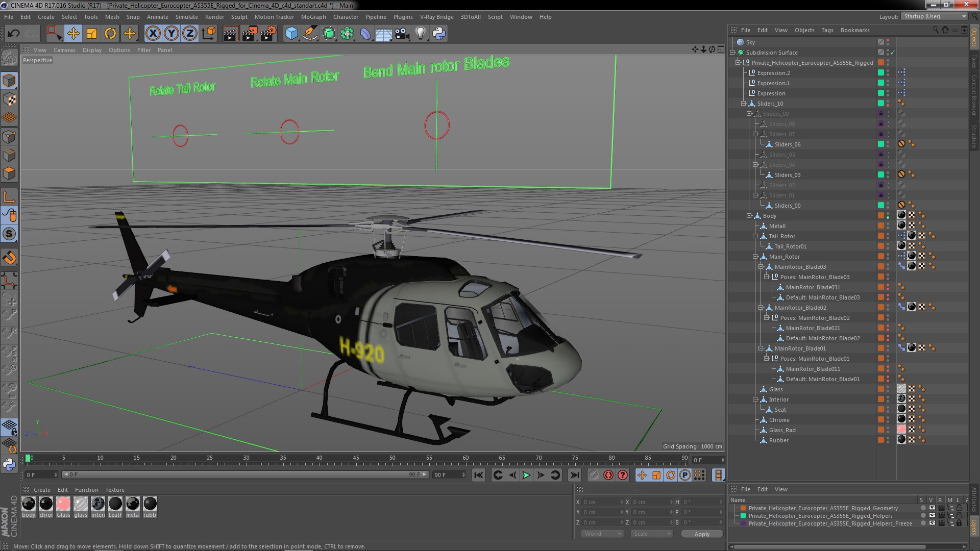This screenshot has width=980, height=551.
Task: Toggle Y axis lock
Action: [171, 34]
